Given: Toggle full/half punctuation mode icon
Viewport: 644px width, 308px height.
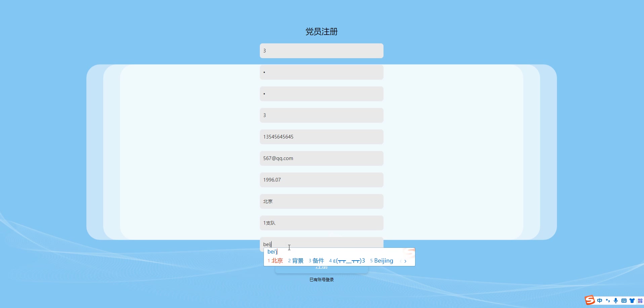Looking at the screenshot, I should (608, 300).
